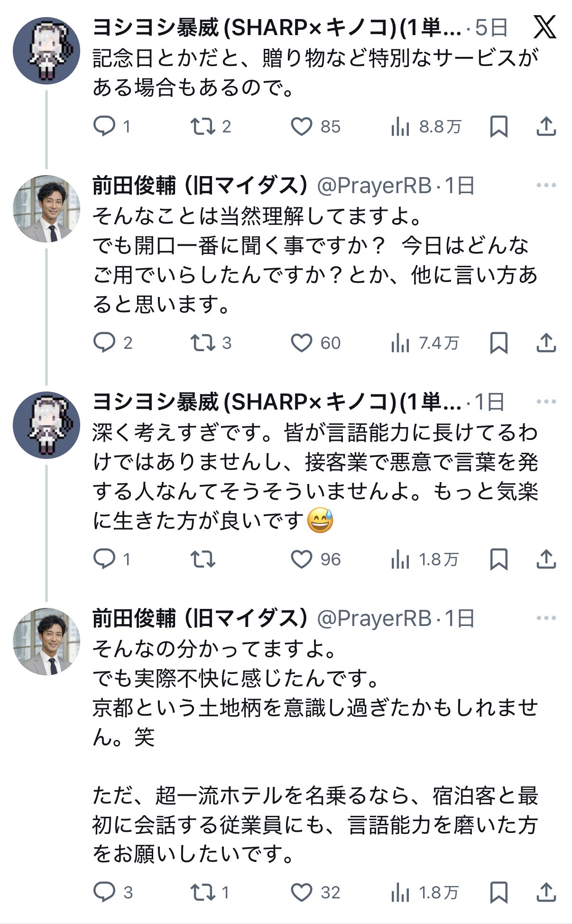Bookmark the 深く考えすぎです tweet
This screenshot has height=924, width=572.
(x=498, y=559)
